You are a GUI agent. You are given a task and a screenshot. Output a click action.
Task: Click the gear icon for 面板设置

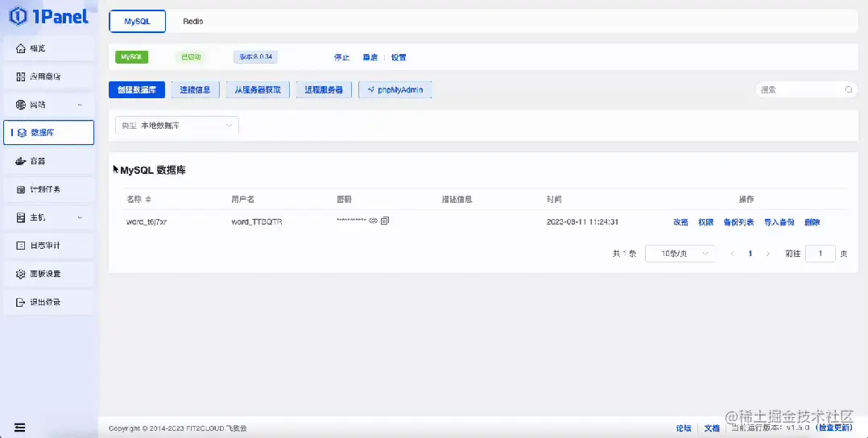pyautogui.click(x=21, y=274)
